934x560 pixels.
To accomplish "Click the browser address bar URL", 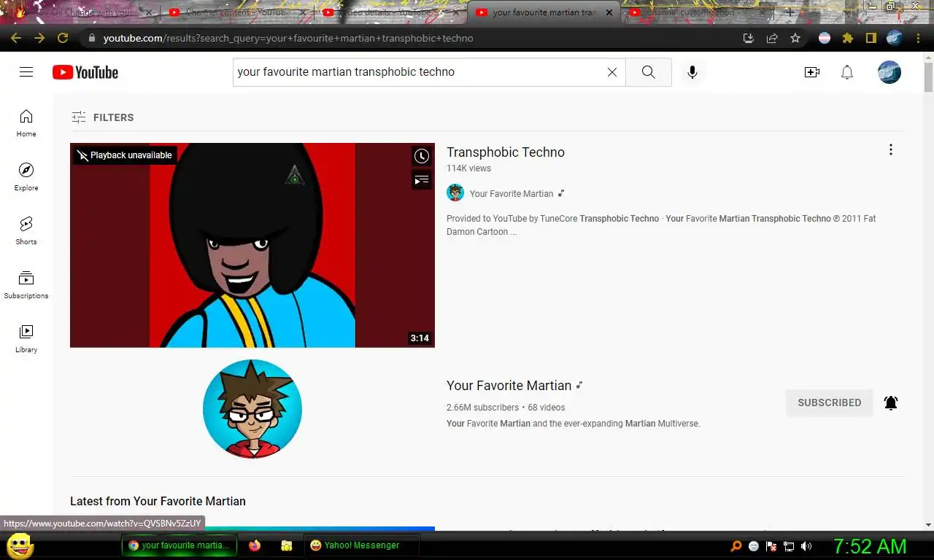I will point(288,38).
